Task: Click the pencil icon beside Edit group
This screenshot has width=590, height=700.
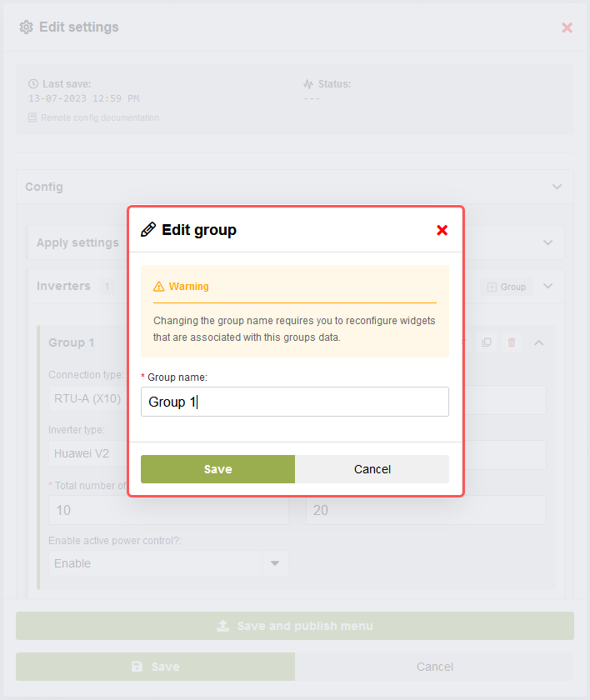Action: tap(148, 230)
